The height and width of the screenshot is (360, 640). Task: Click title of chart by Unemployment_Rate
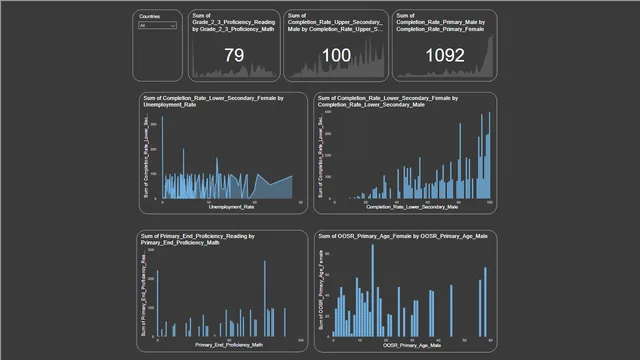[213, 101]
